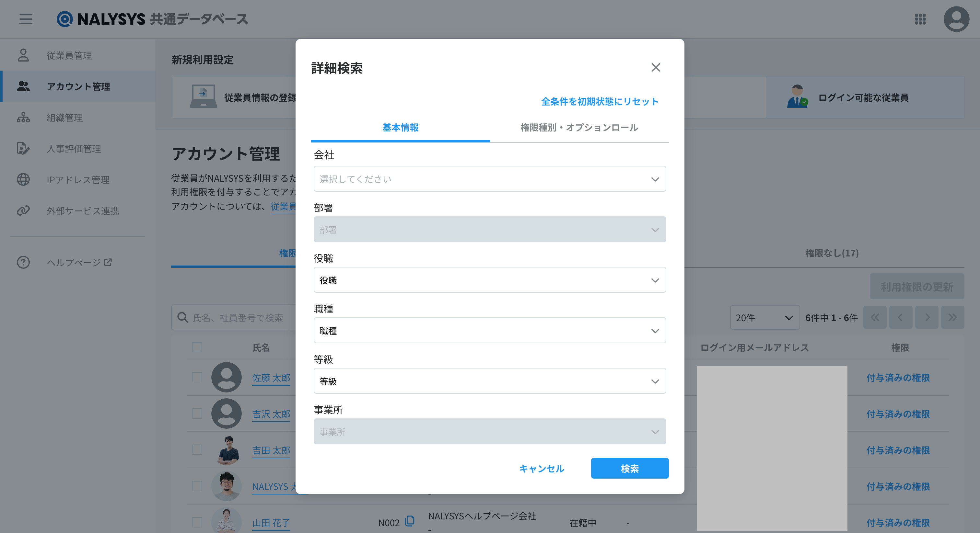Viewport: 980px width, 533px height.
Task: Expand the 等級 dropdown
Action: click(489, 381)
